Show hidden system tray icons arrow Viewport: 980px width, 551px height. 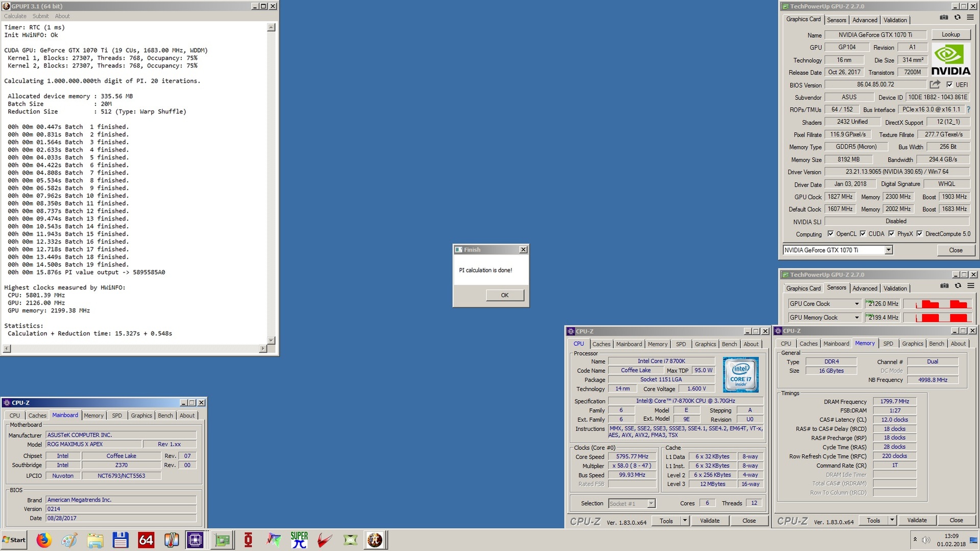(915, 539)
